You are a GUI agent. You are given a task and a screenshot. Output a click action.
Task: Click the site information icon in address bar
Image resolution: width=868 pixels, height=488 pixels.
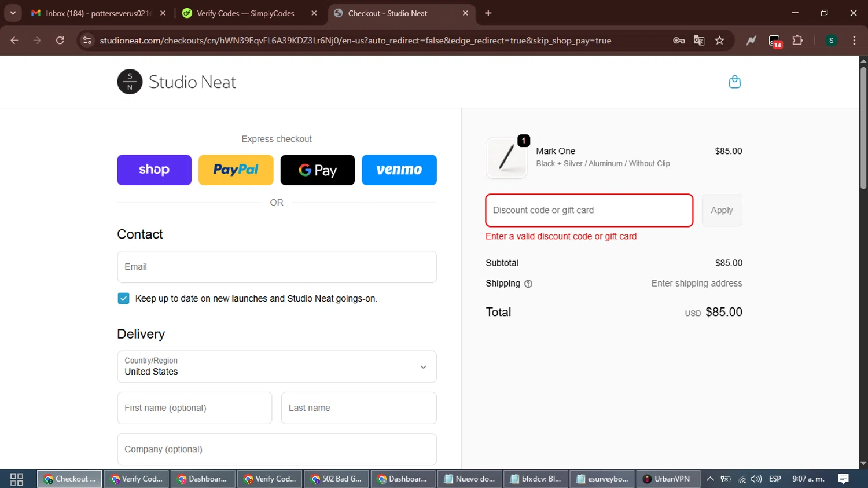coord(87,41)
